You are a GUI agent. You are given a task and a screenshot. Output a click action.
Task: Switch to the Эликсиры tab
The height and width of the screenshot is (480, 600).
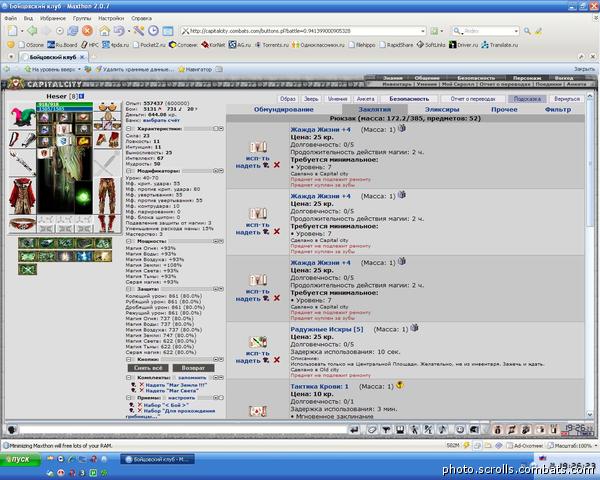coord(442,109)
